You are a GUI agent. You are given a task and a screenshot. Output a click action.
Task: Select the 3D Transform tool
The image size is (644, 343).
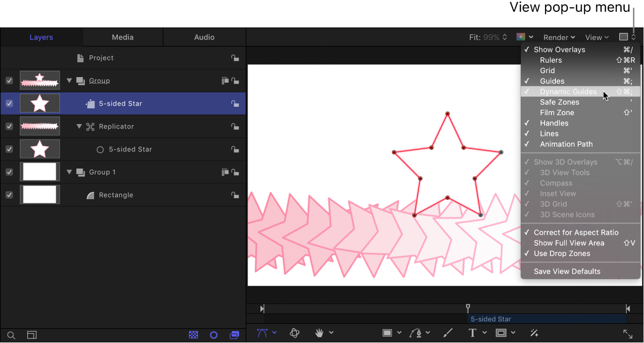pyautogui.click(x=294, y=333)
